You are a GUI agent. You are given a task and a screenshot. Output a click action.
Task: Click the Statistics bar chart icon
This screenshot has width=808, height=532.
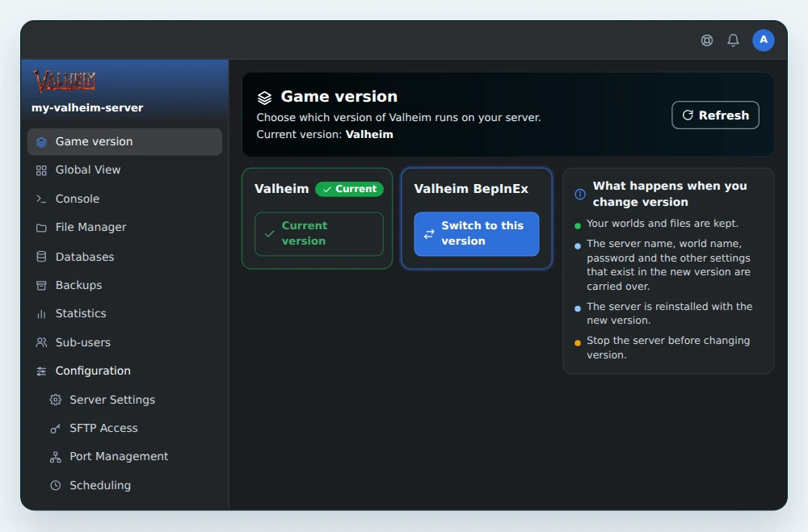pyautogui.click(x=41, y=314)
